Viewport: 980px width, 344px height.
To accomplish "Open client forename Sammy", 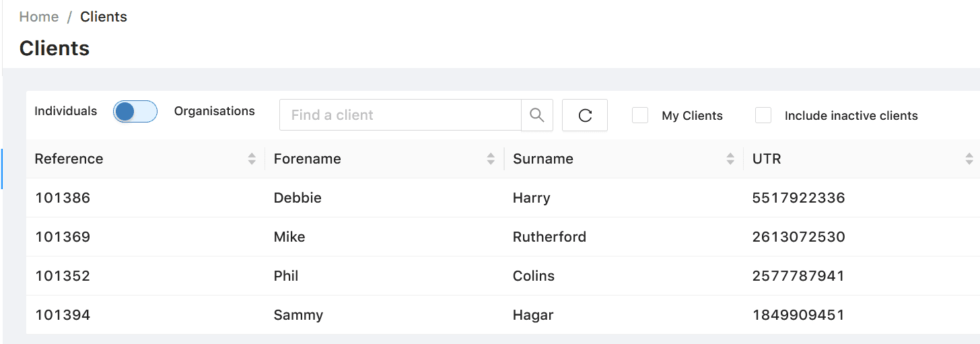I will click(298, 315).
